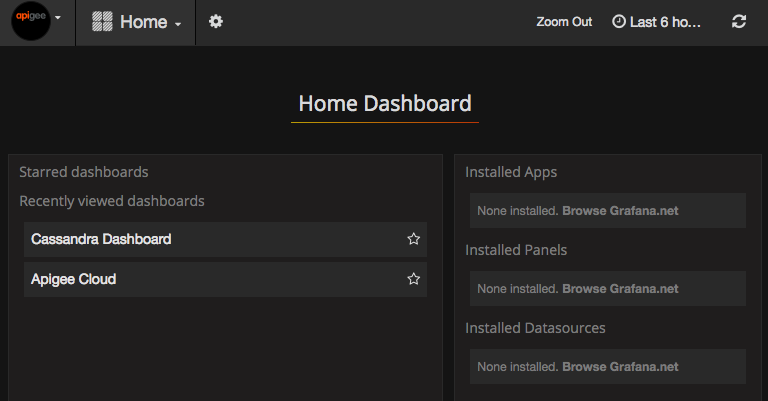Browse Grafana.net under Installed Apps

click(x=620, y=211)
